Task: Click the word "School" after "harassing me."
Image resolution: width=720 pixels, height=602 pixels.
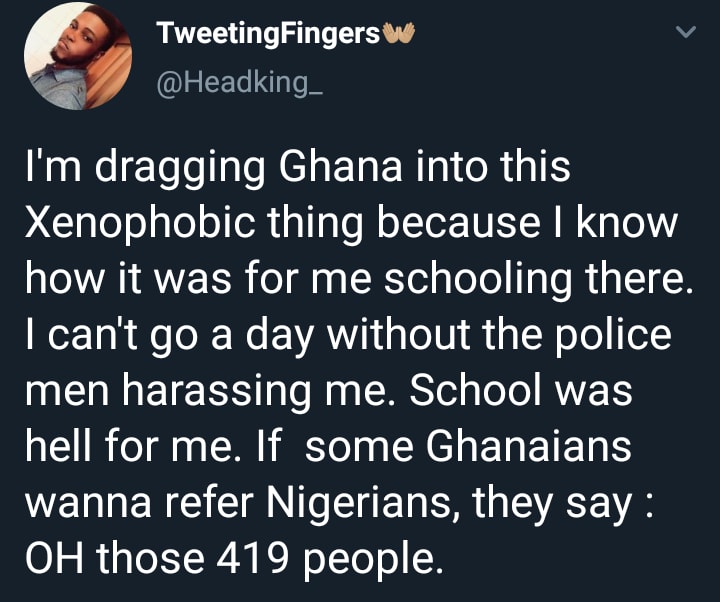Action: pyautogui.click(x=475, y=390)
